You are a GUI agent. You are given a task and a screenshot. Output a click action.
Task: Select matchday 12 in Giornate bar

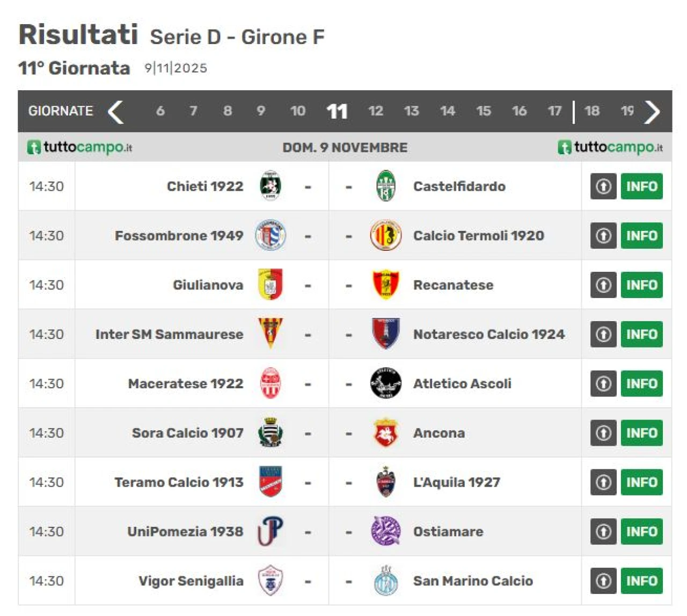375,111
